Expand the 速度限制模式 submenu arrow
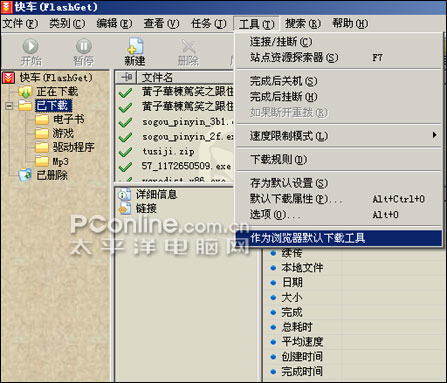Screen dimensions: 447x383 click(434, 135)
